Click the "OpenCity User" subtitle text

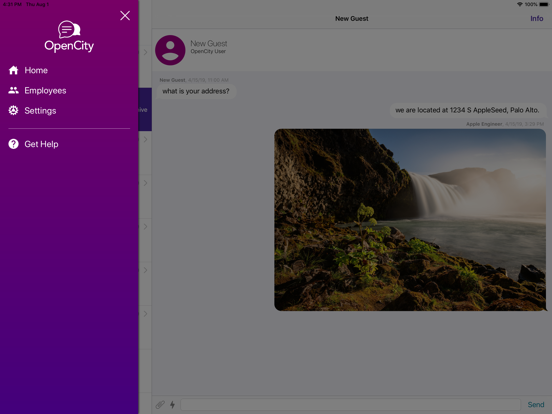pos(208,51)
